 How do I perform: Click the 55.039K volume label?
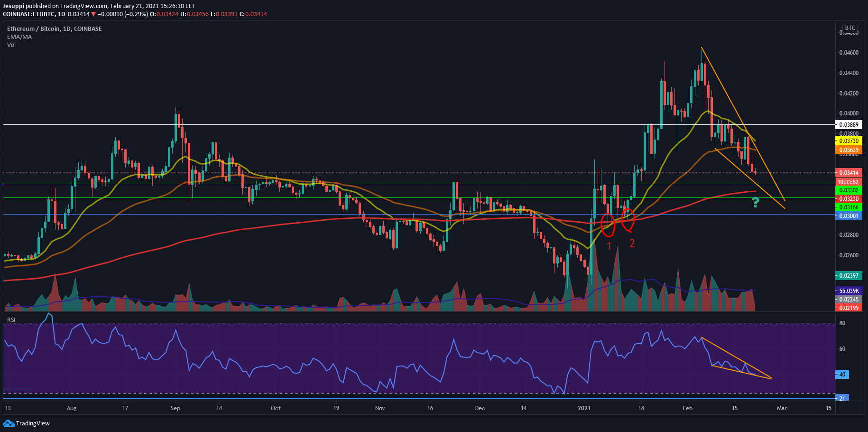[x=848, y=291]
